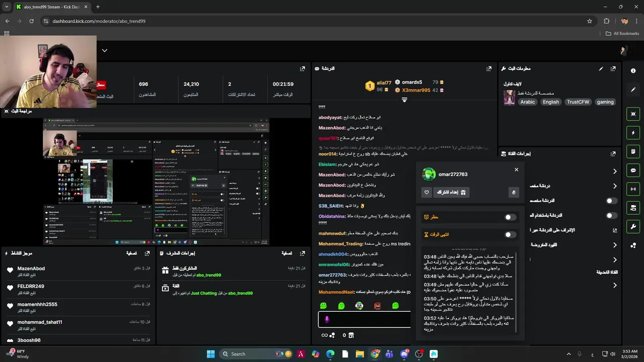
Task: Expand the first channel actions chevron row
Action: click(614, 171)
